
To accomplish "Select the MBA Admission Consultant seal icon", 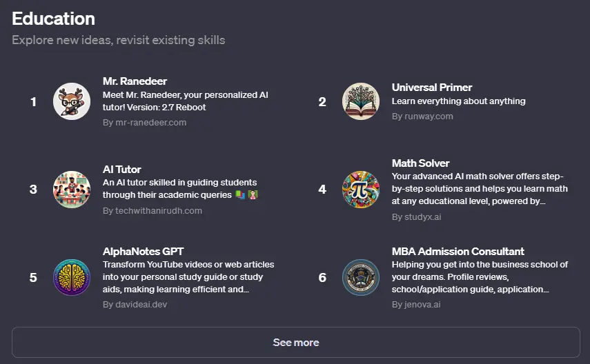I will coord(360,278).
